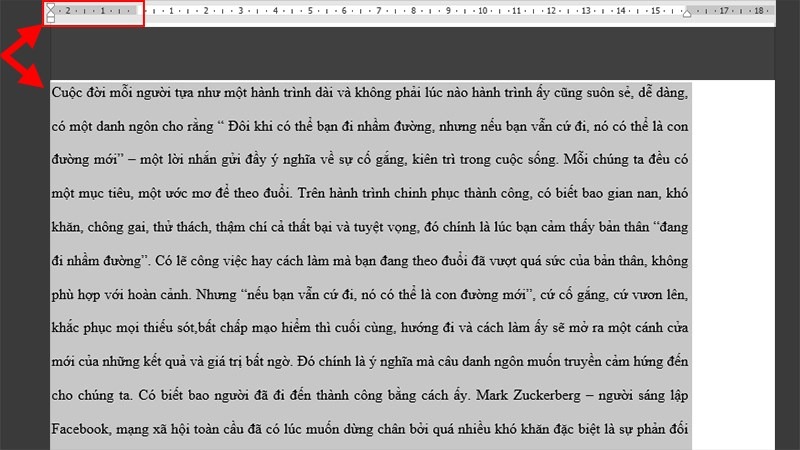This screenshot has width=800, height=450.
Task: Click ruler position labeled 17 in right margin
Action: click(724, 11)
